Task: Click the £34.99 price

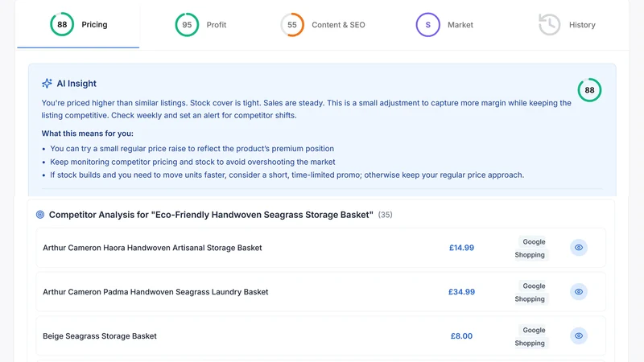Action: coord(461,292)
